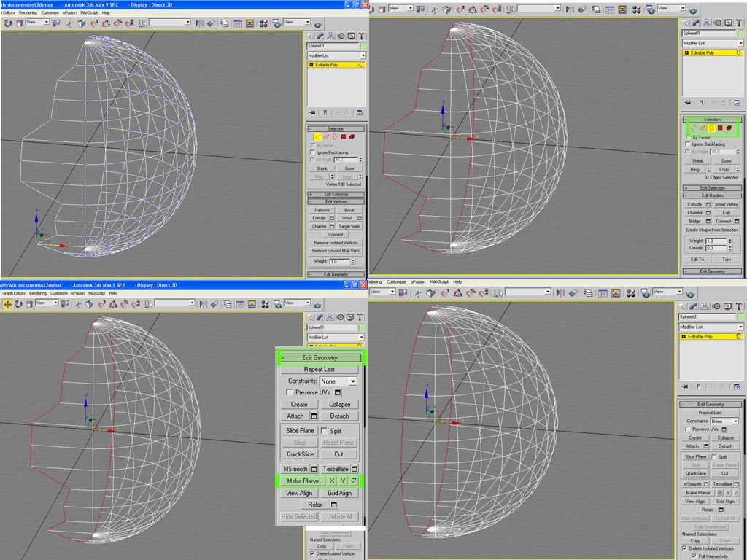Click Create Shape From Selection button

click(x=712, y=230)
